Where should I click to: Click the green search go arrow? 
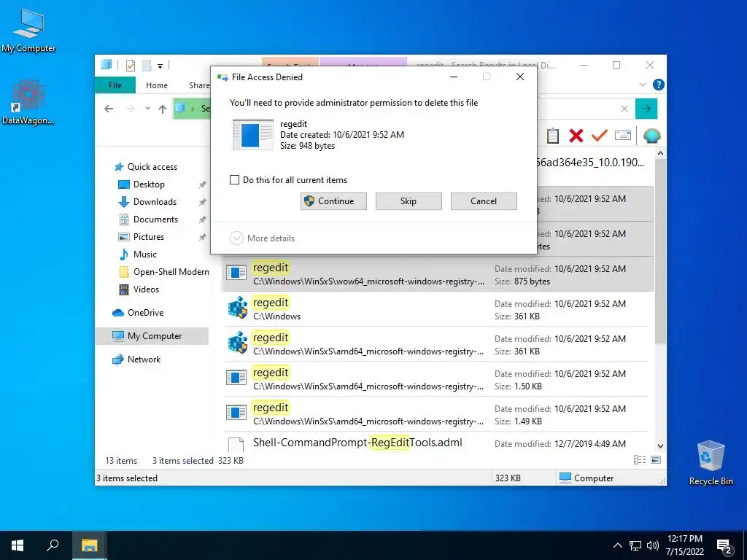[646, 109]
